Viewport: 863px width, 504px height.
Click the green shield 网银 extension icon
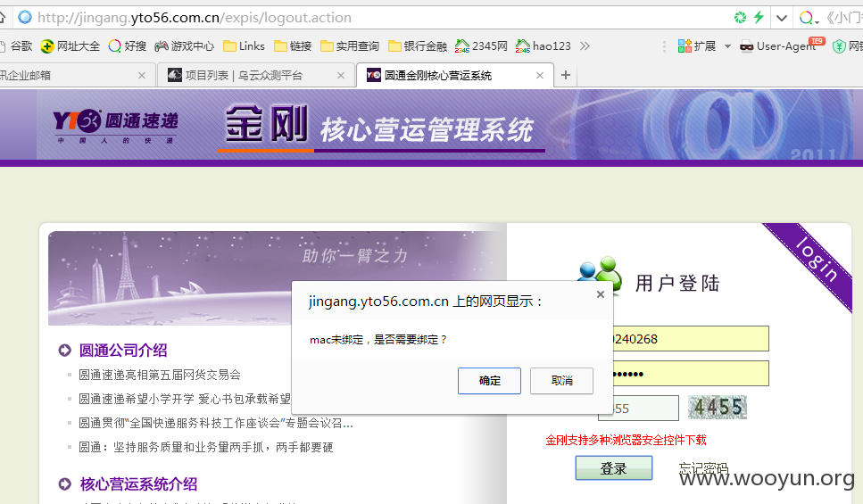click(x=839, y=46)
